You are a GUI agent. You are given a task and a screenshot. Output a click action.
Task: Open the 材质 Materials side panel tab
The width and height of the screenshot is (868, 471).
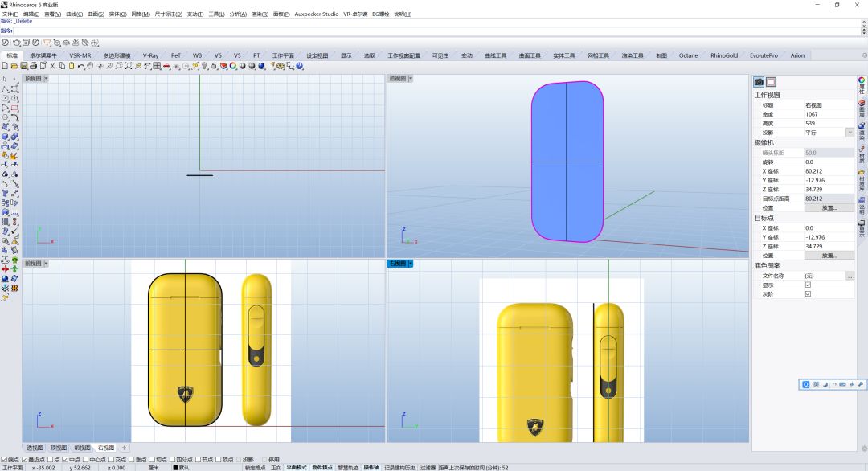pos(862,154)
